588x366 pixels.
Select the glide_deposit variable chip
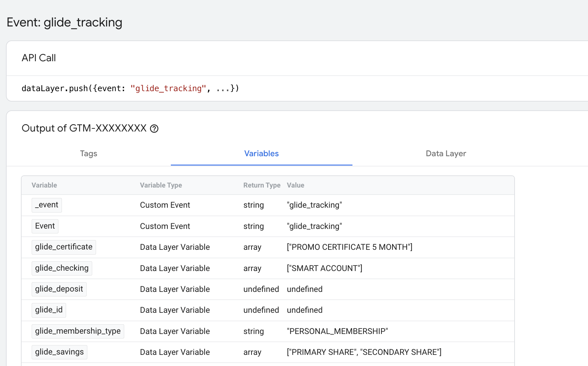[x=59, y=289]
